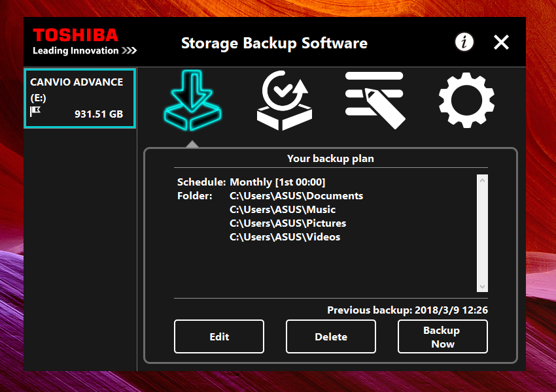Click the Storage Backup Software title

(274, 43)
